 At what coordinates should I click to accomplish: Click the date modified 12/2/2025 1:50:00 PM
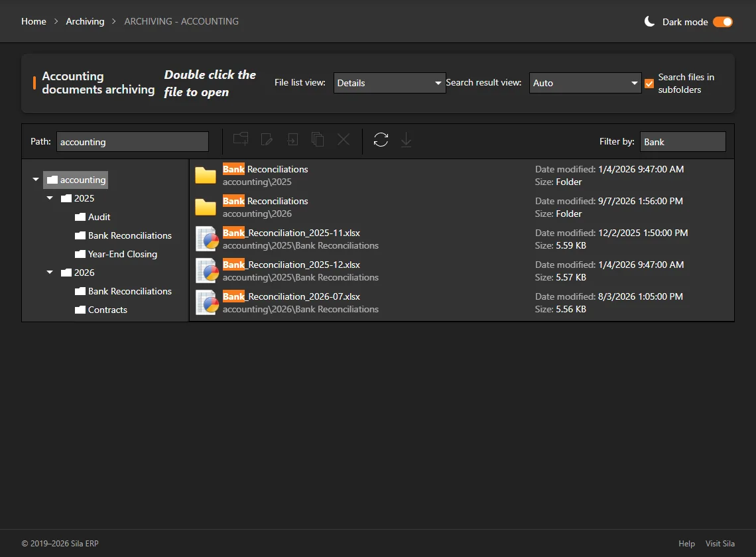(643, 233)
